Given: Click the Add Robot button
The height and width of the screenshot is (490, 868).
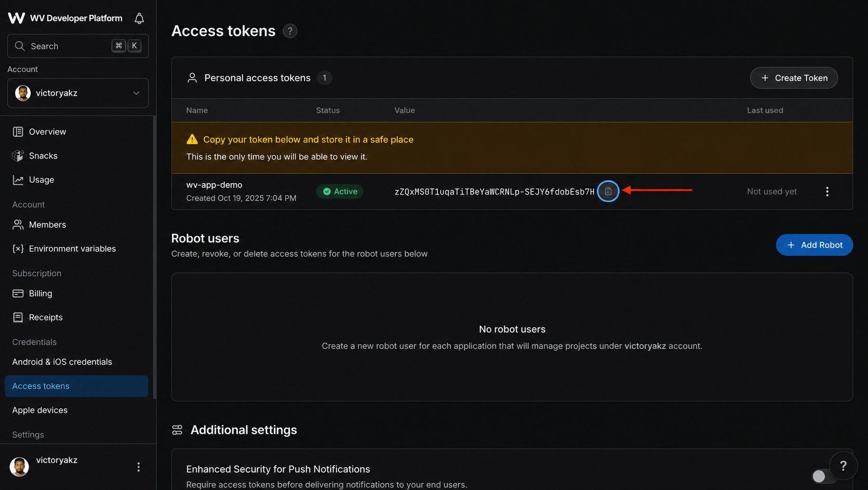Looking at the screenshot, I should click(814, 245).
